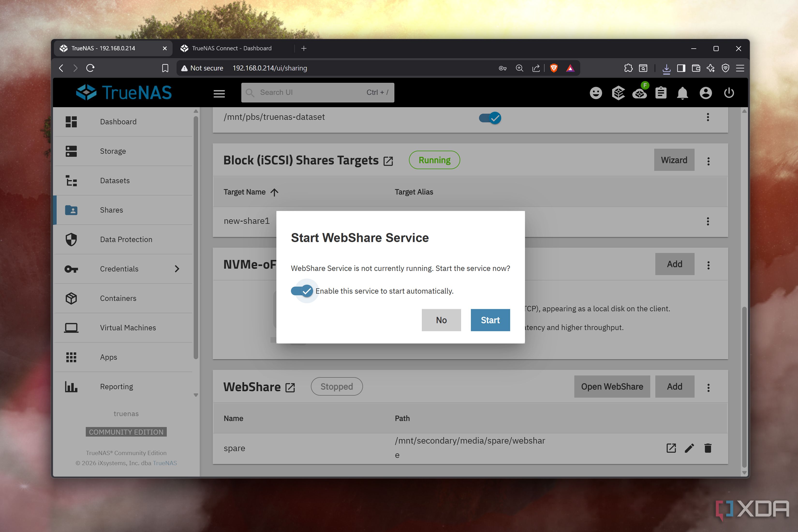Click the Start button in the dialog
This screenshot has height=532, width=798.
point(490,320)
